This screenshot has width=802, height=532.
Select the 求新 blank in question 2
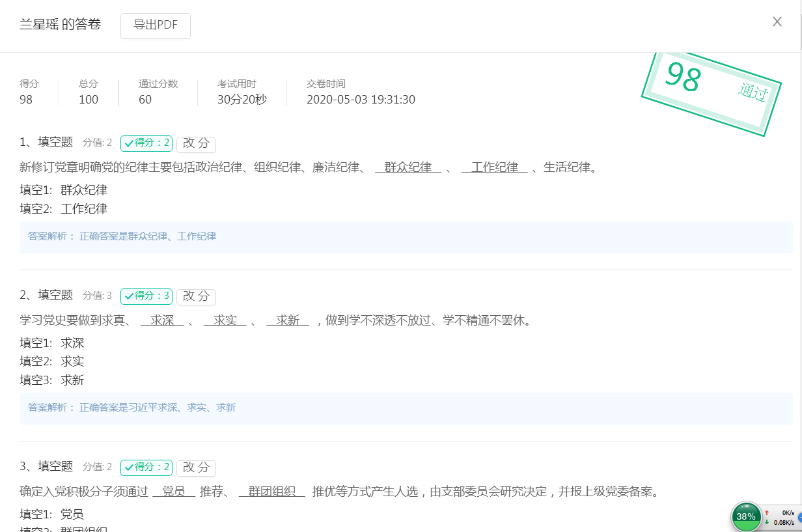pos(288,320)
